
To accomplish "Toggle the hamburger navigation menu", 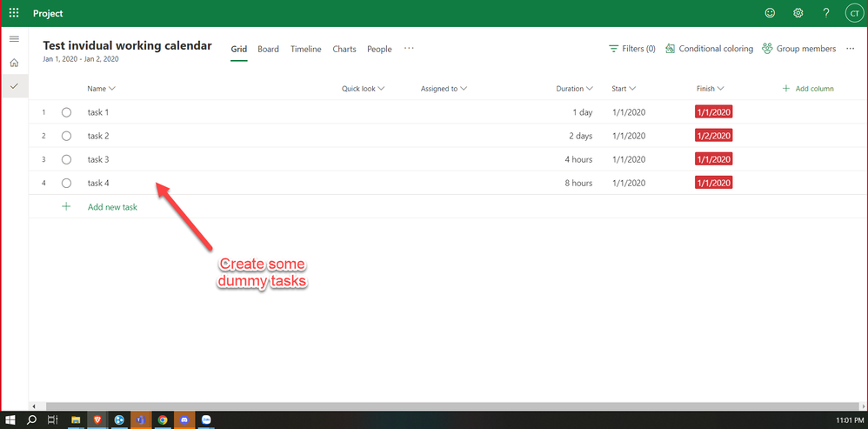I will point(15,39).
